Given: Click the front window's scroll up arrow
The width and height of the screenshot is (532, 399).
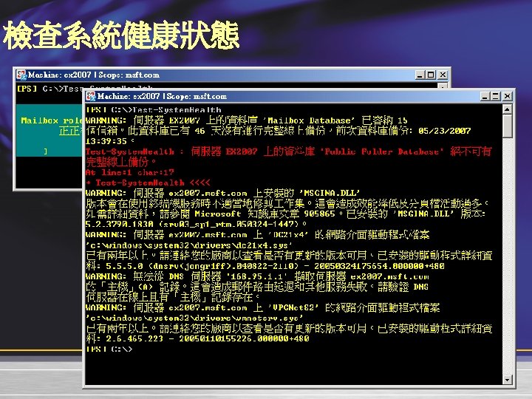Looking at the screenshot, I should (507, 109).
